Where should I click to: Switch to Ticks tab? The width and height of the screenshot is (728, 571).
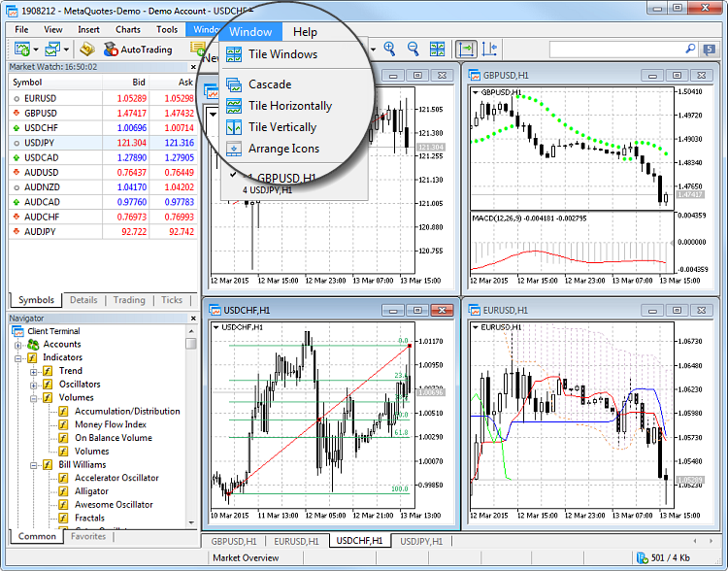[x=172, y=300]
